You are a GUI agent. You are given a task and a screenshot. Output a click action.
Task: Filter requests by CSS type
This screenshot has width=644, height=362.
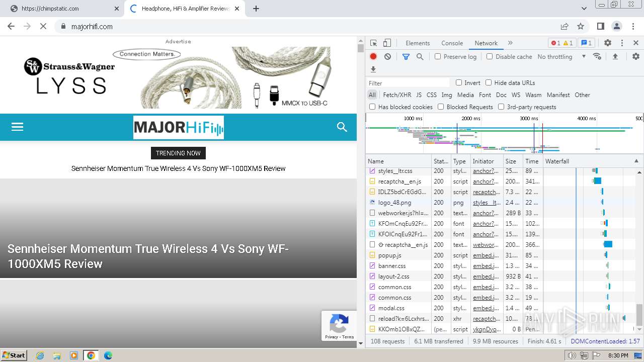point(432,95)
